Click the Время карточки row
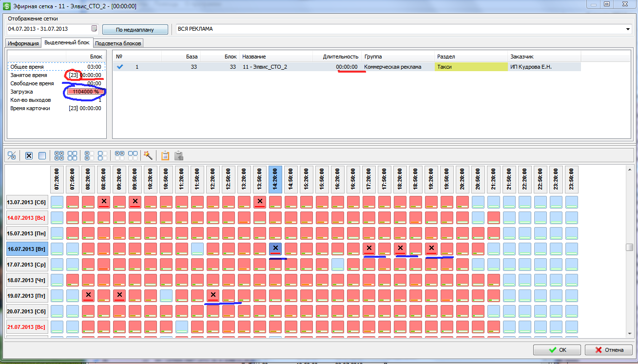638x364 pixels. tap(56, 108)
